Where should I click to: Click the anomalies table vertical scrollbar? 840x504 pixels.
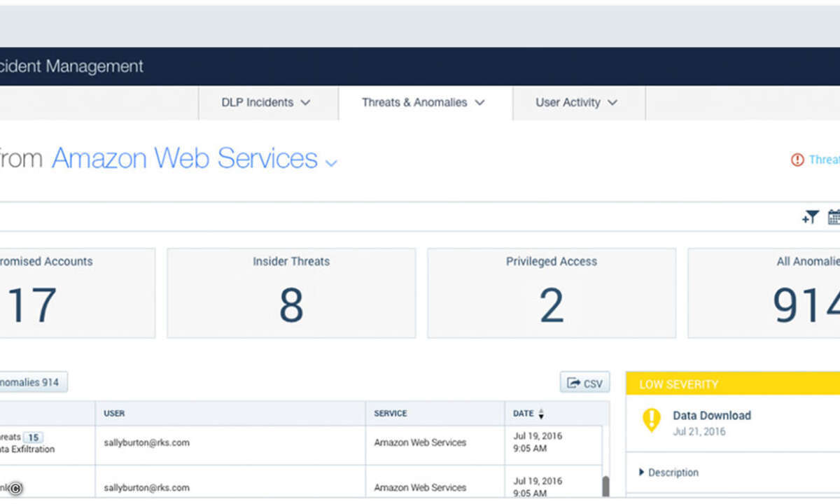[x=605, y=486]
